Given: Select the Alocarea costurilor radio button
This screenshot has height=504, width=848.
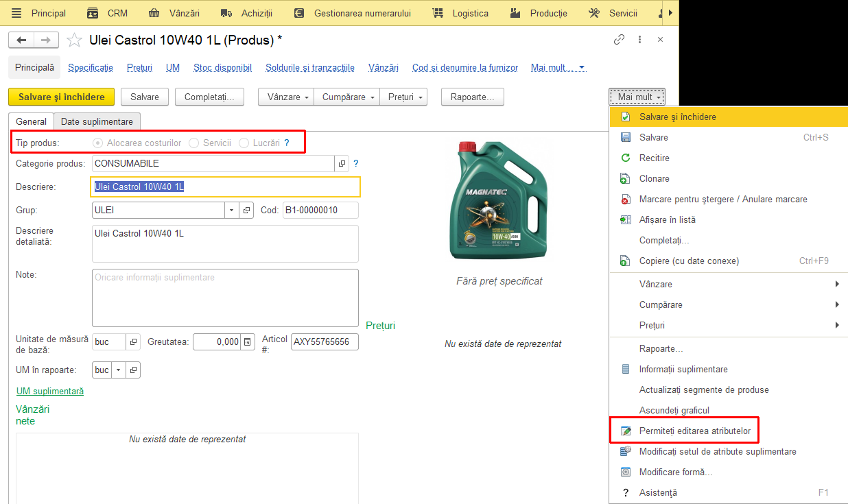Looking at the screenshot, I should click(x=98, y=143).
